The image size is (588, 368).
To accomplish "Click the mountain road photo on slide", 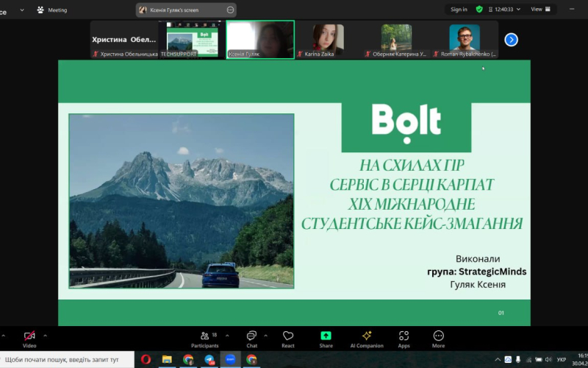I will tap(181, 201).
